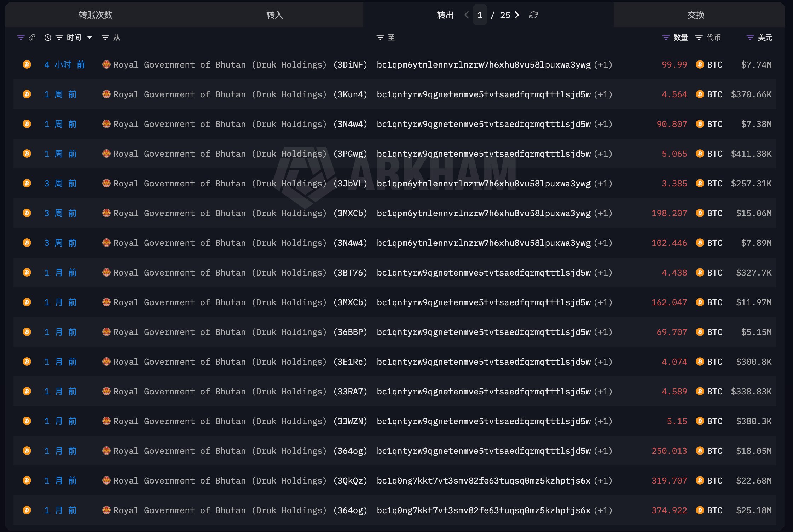The width and height of the screenshot is (793, 532).
Task: Open the 代币 column filter
Action: click(x=699, y=37)
